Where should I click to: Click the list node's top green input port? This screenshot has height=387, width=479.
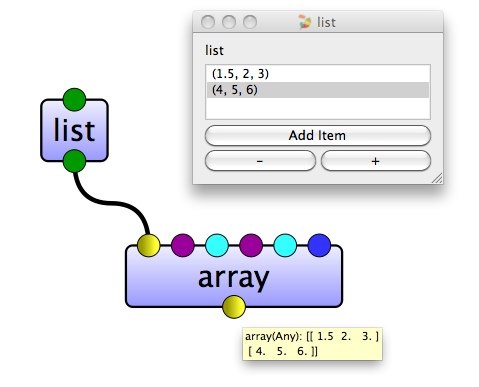tap(74, 99)
